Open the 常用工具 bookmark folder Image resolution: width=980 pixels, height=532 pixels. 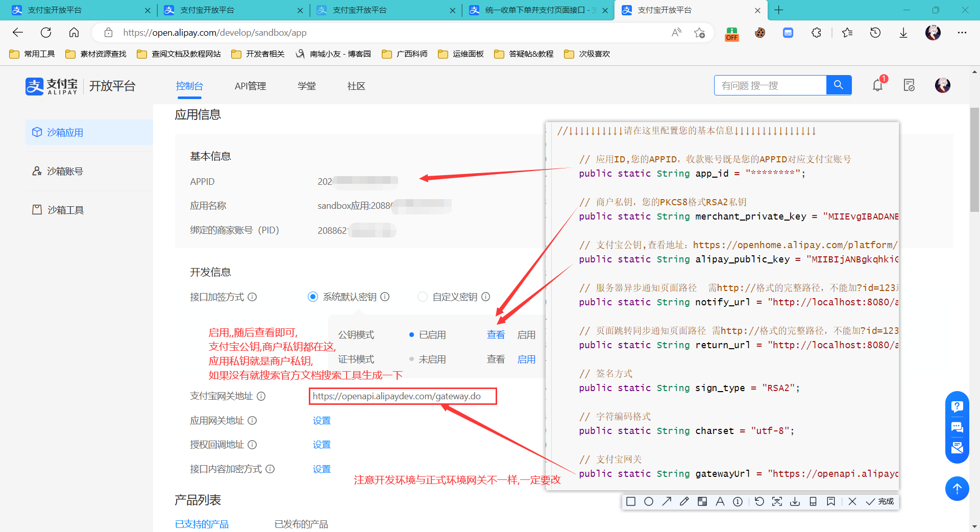click(x=32, y=54)
